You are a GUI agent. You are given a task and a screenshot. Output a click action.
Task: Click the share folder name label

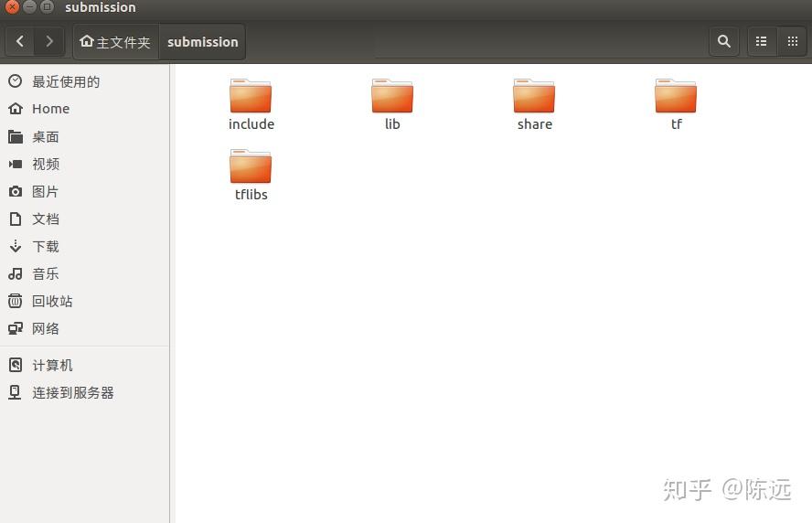click(534, 124)
